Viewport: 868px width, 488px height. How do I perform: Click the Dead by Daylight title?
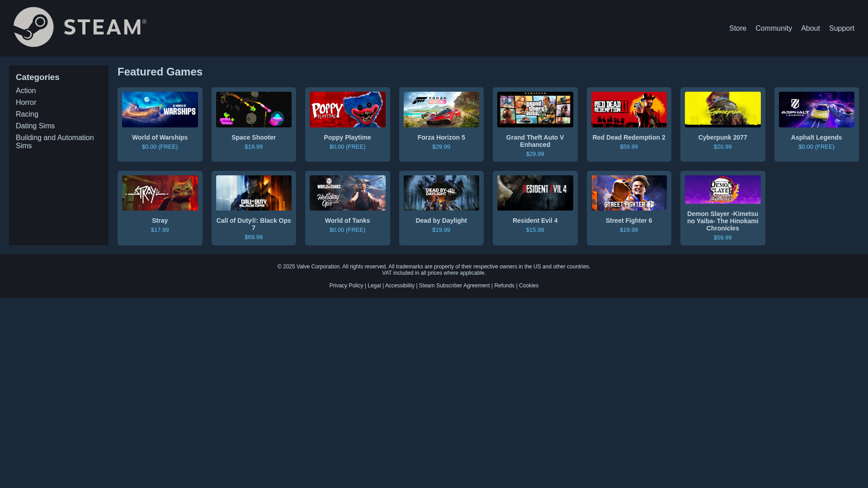pos(441,221)
